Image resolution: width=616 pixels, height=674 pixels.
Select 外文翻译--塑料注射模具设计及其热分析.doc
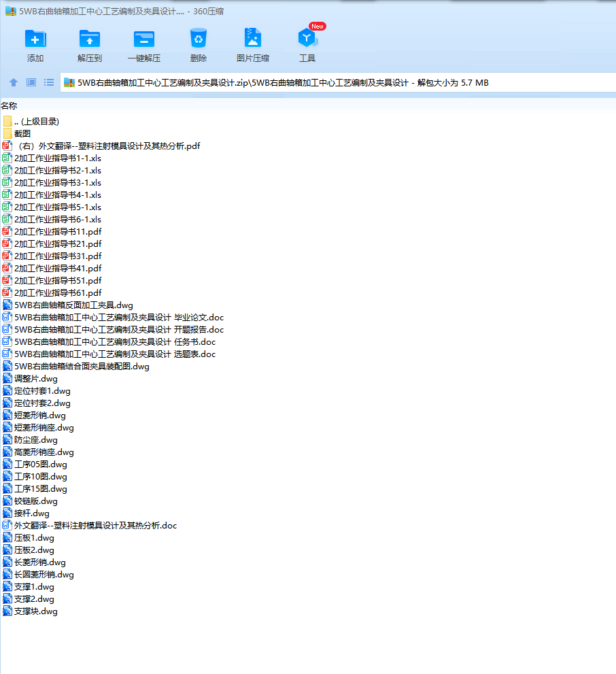[x=90, y=526]
